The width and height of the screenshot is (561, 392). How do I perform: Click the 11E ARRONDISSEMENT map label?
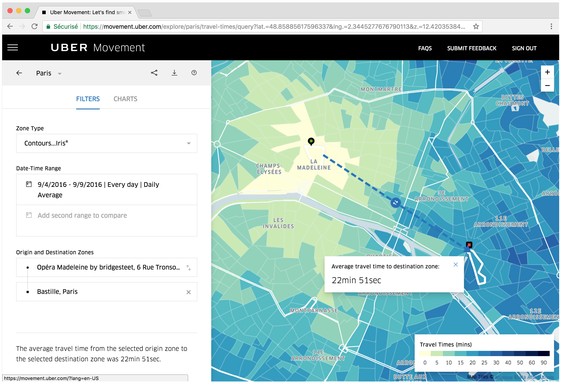(x=501, y=221)
